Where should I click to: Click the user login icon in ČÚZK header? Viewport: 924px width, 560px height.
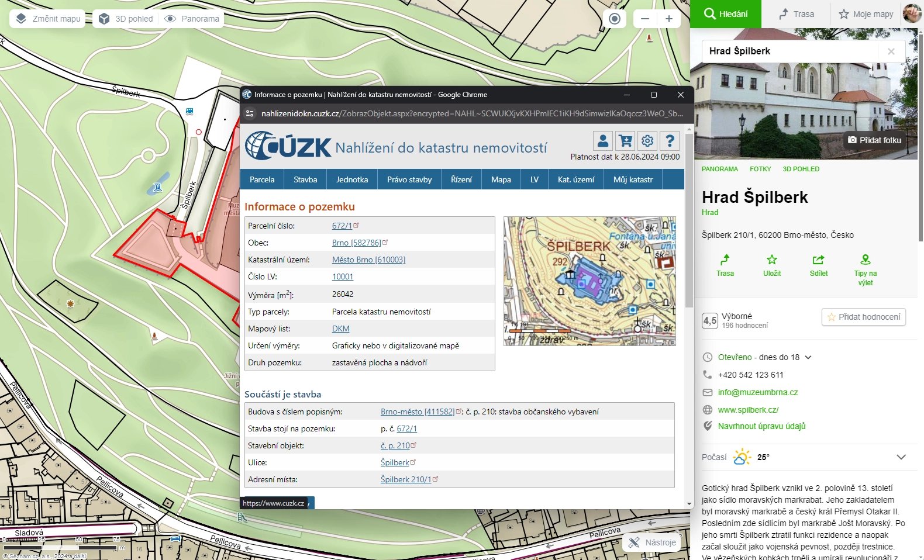tap(603, 141)
